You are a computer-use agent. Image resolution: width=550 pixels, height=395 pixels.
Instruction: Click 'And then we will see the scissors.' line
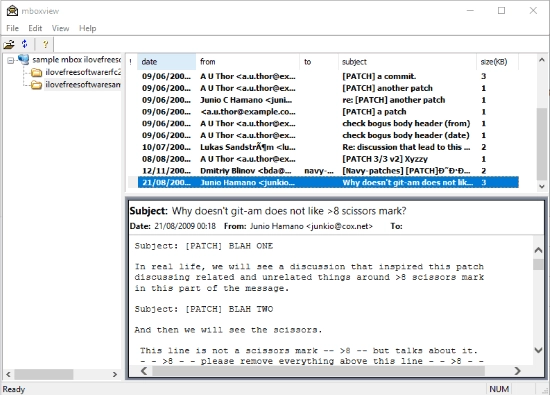pos(228,330)
